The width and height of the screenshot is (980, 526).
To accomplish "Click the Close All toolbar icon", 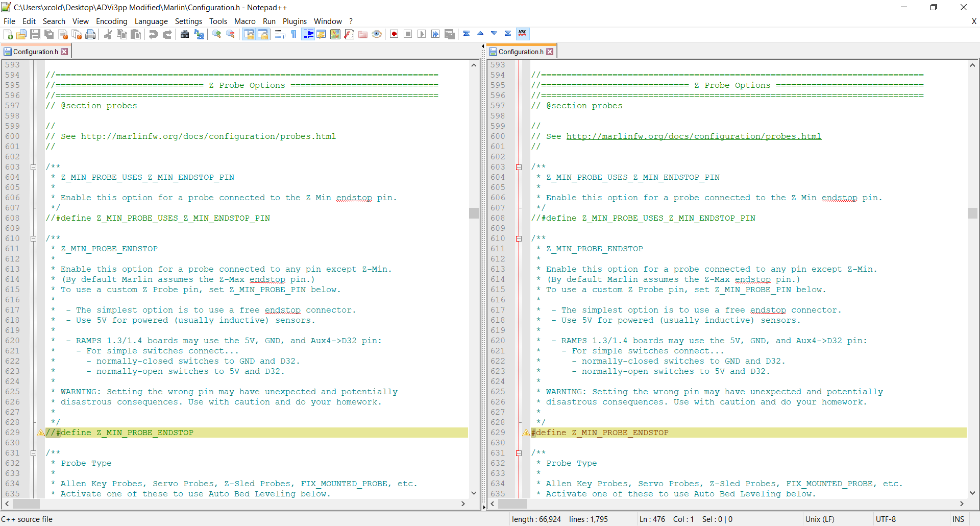I will [x=77, y=34].
